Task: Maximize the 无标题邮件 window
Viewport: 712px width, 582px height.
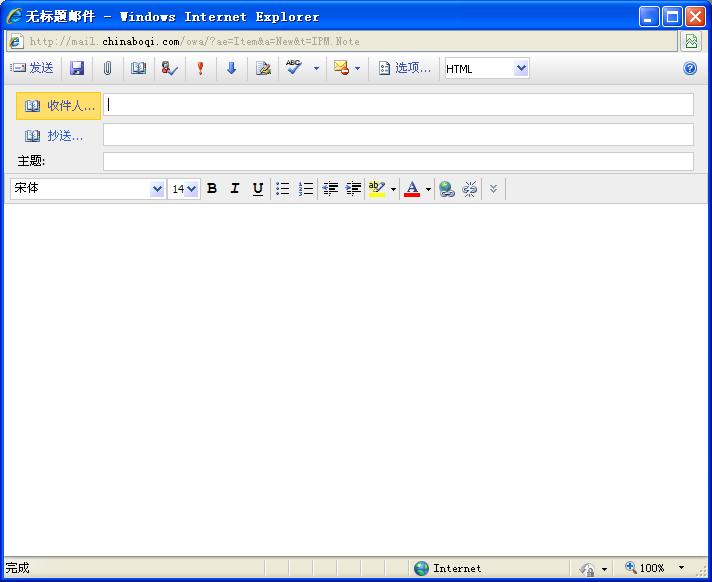Action: click(x=672, y=17)
